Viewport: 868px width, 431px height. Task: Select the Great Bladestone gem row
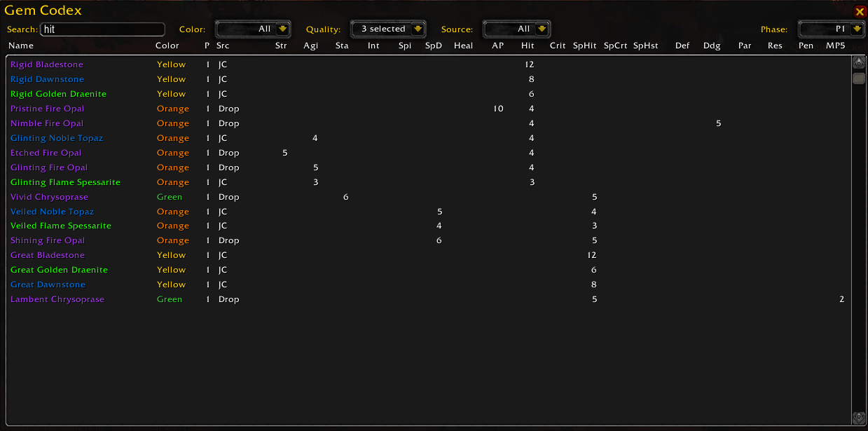[429, 255]
